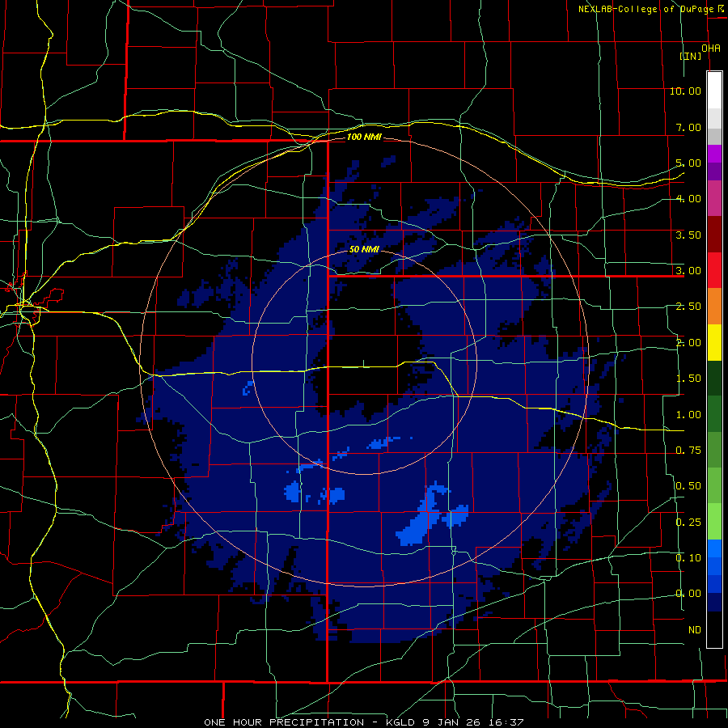Click the 2.00 legend value
728x728 pixels.
[x=688, y=343]
